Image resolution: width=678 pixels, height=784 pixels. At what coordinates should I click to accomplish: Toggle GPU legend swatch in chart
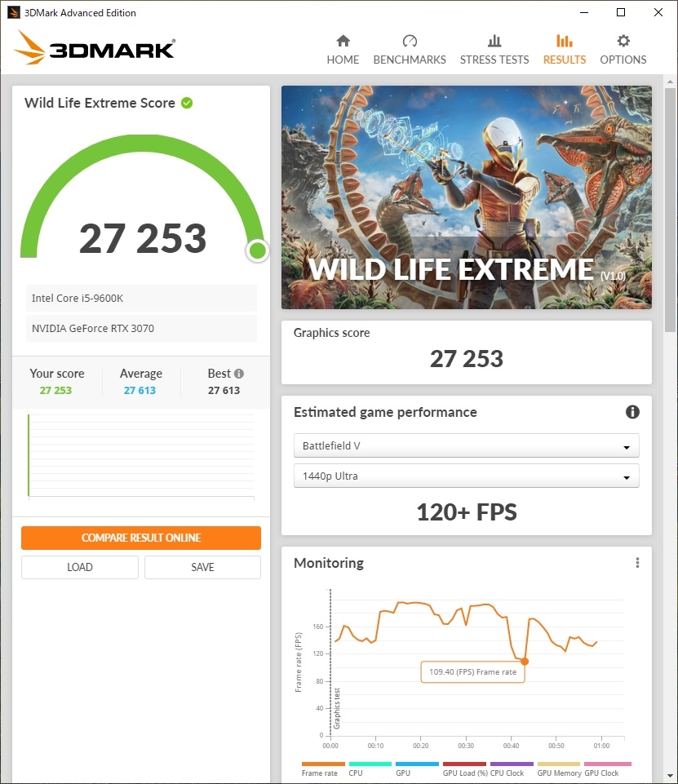pos(418,764)
